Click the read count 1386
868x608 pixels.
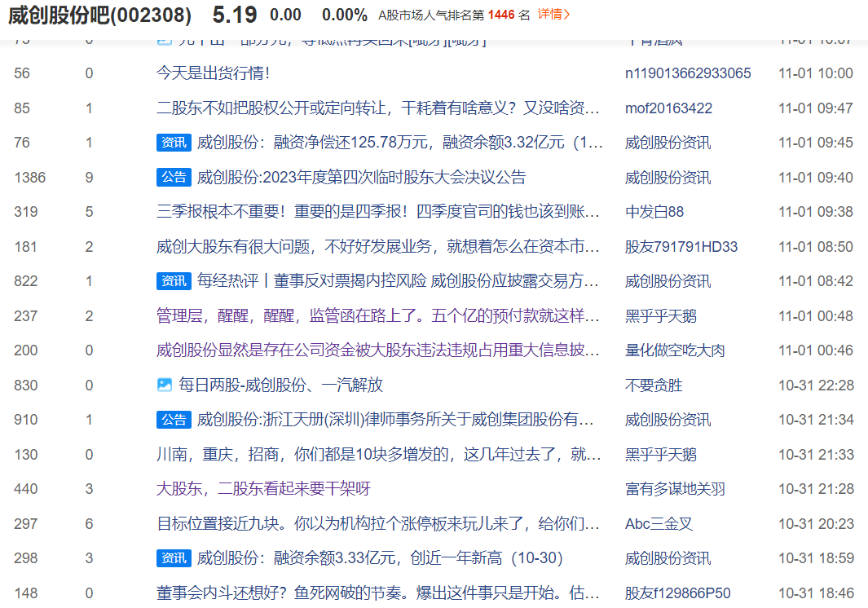pyautogui.click(x=30, y=177)
